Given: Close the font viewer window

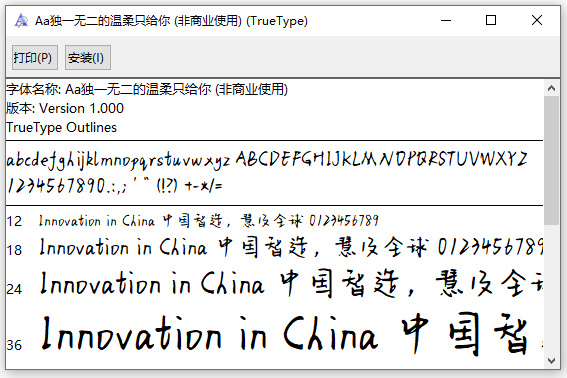Looking at the screenshot, I should pos(537,21).
